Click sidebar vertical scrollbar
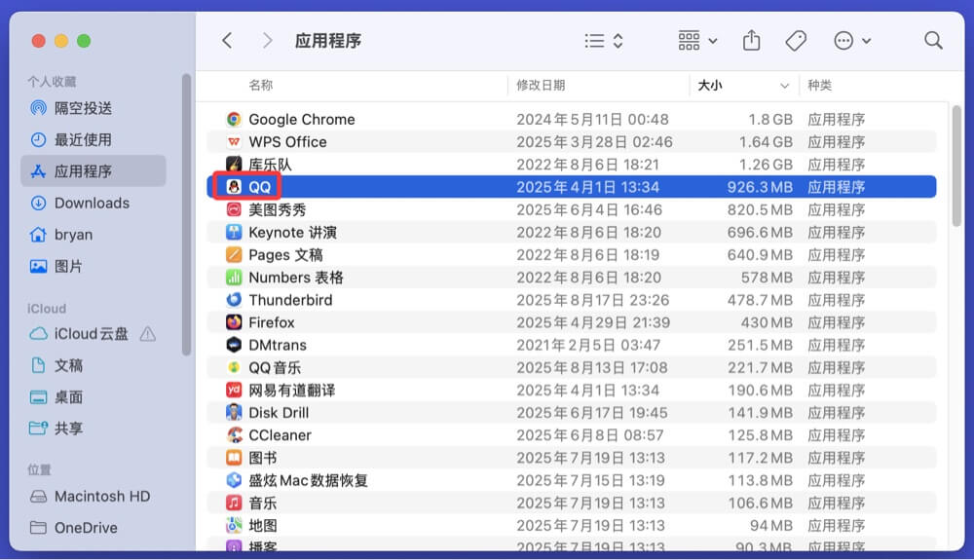 point(186,215)
